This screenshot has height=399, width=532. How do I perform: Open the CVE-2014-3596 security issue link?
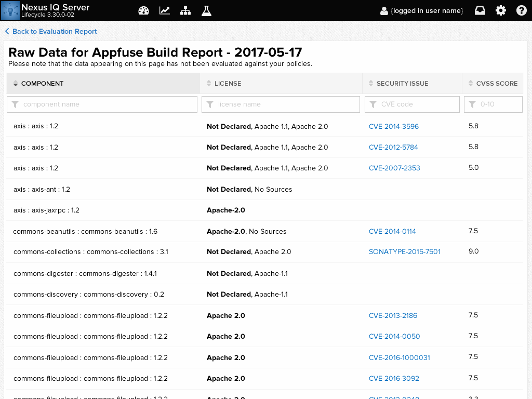(393, 126)
